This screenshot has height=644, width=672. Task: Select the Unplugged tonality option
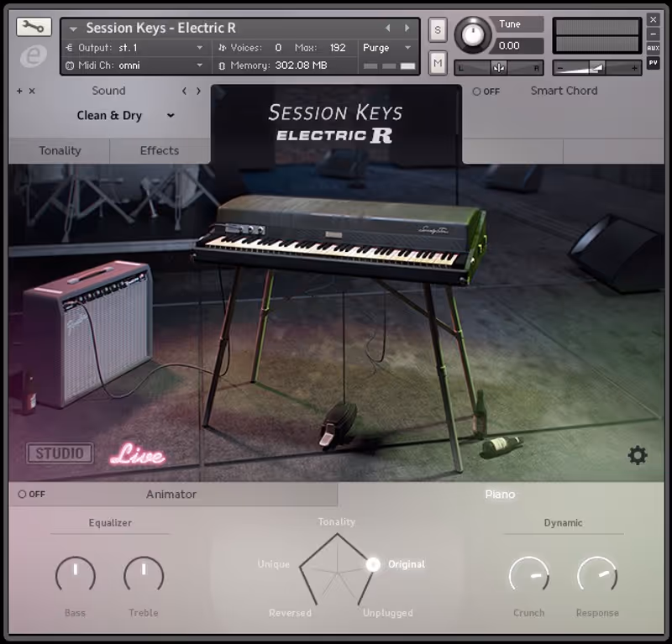coord(387,613)
